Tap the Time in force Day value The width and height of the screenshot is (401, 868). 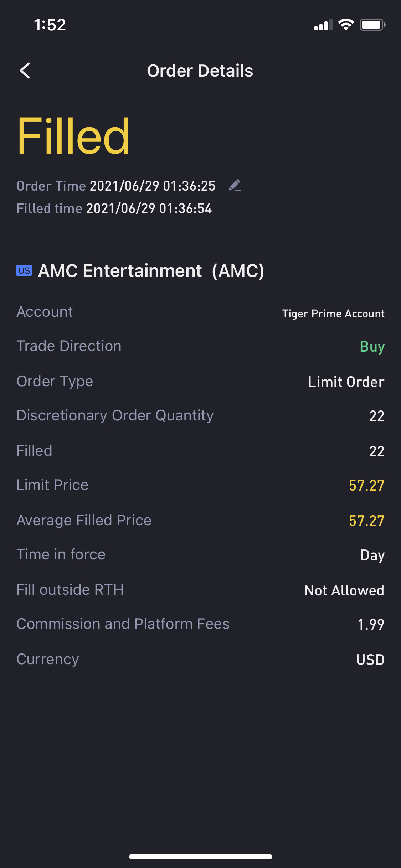[372, 555]
